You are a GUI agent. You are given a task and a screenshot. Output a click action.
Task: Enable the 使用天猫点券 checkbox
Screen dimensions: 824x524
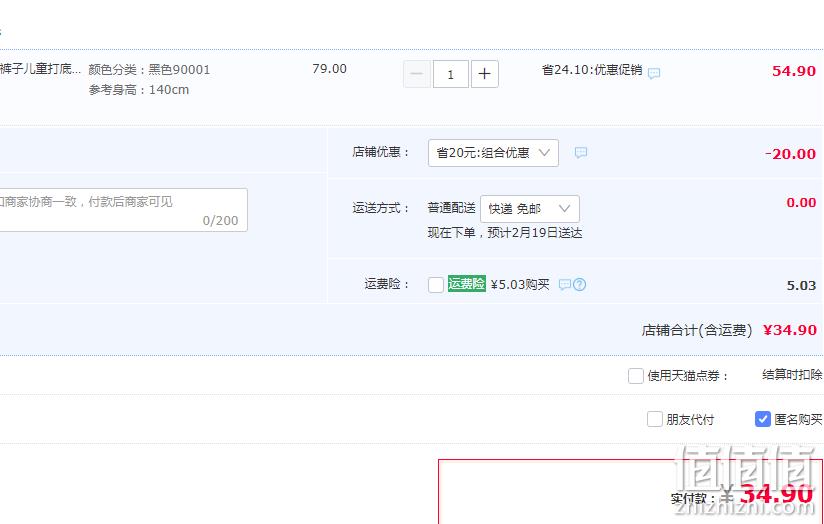coord(636,376)
